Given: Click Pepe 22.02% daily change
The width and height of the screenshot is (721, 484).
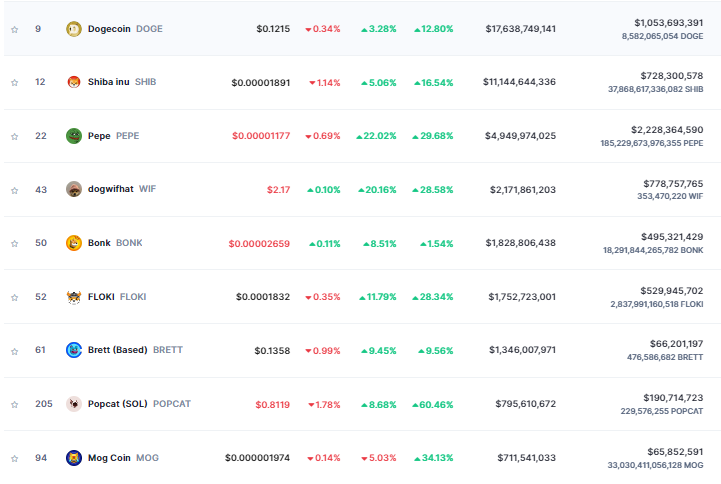Looking at the screenshot, I should click(376, 136).
